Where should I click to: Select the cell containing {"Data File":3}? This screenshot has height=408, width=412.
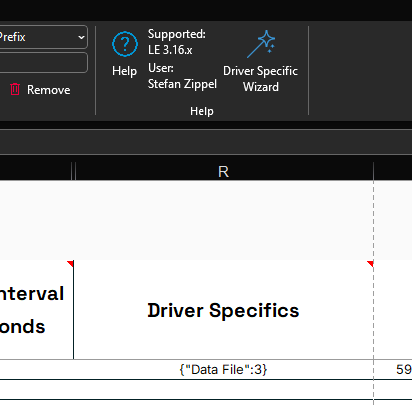point(223,369)
